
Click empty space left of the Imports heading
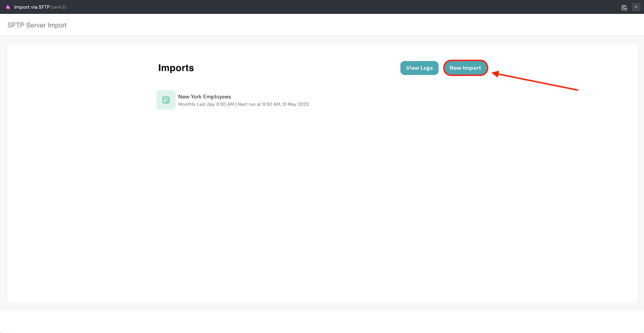click(x=80, y=68)
